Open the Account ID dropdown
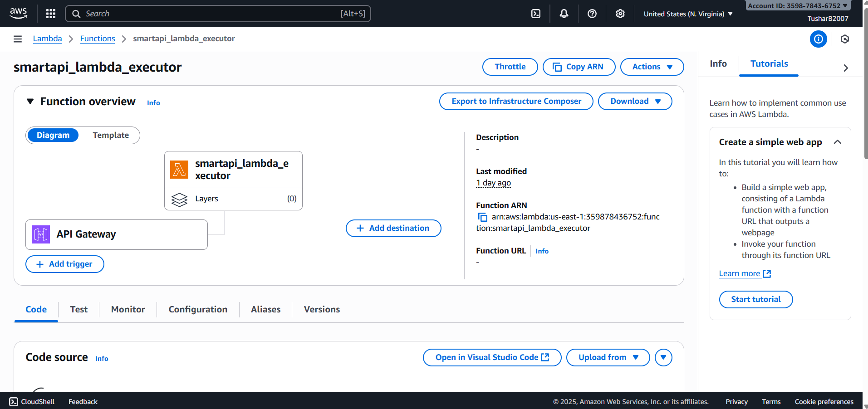This screenshot has height=409, width=868. (798, 6)
